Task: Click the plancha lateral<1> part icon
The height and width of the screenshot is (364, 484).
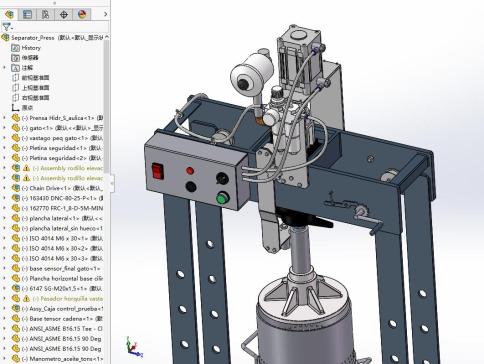Action: pyautogui.click(x=16, y=218)
